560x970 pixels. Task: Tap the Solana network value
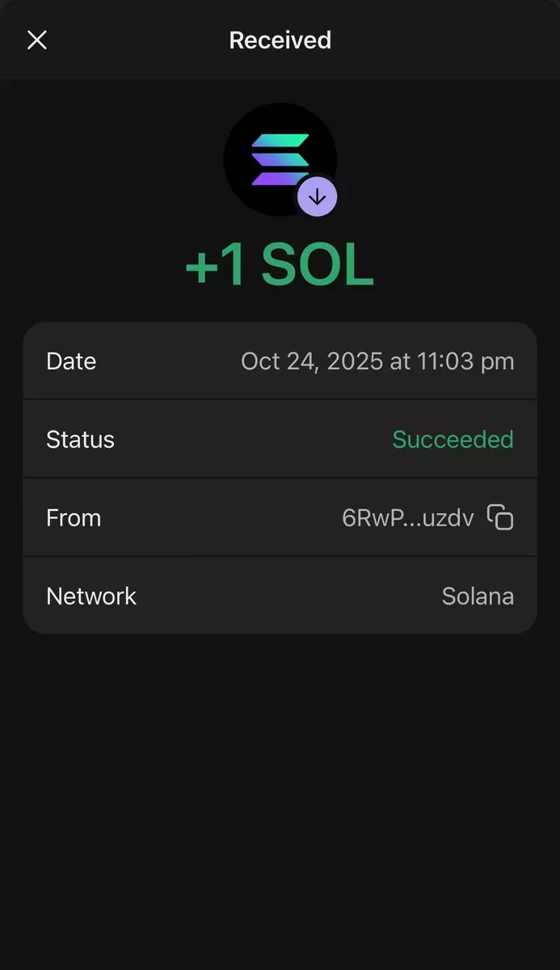click(x=478, y=597)
